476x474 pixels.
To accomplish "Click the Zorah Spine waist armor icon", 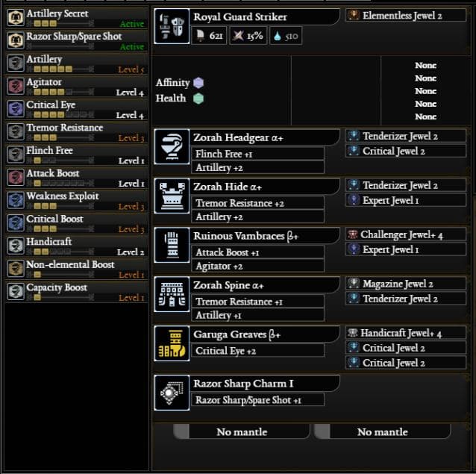I will 172,294.
